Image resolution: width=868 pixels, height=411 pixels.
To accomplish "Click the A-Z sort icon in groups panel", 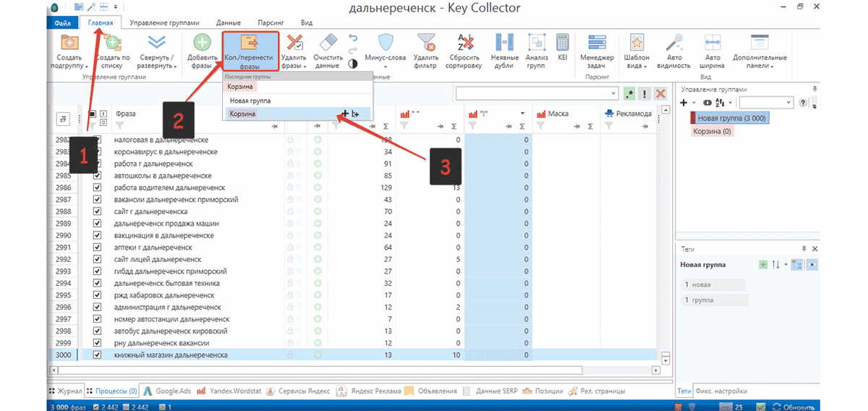I will coord(720,103).
